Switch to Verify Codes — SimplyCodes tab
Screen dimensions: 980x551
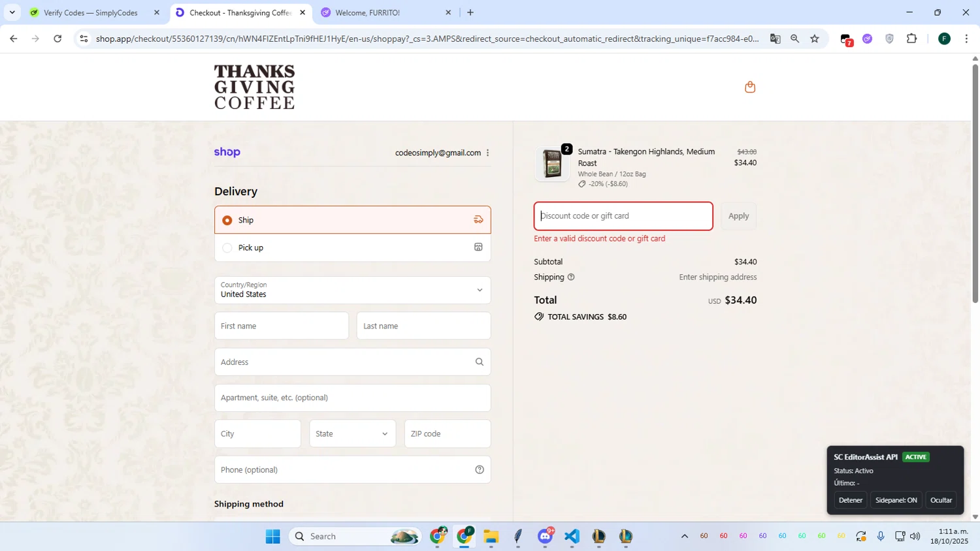click(90, 12)
